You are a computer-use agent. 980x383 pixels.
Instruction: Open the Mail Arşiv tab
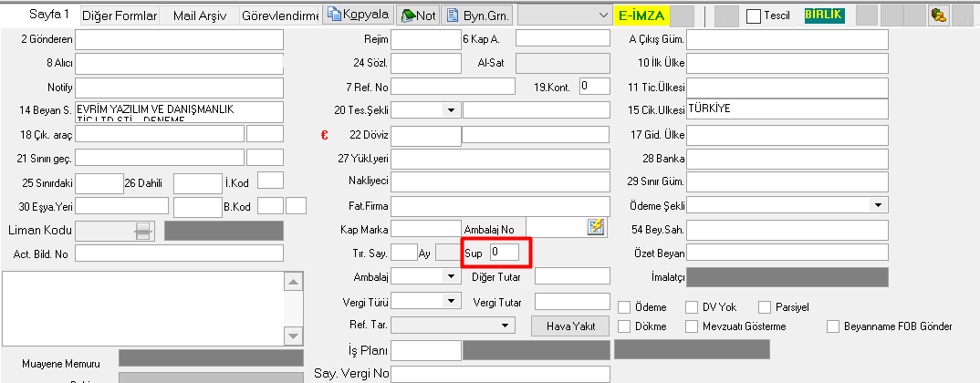tap(201, 16)
